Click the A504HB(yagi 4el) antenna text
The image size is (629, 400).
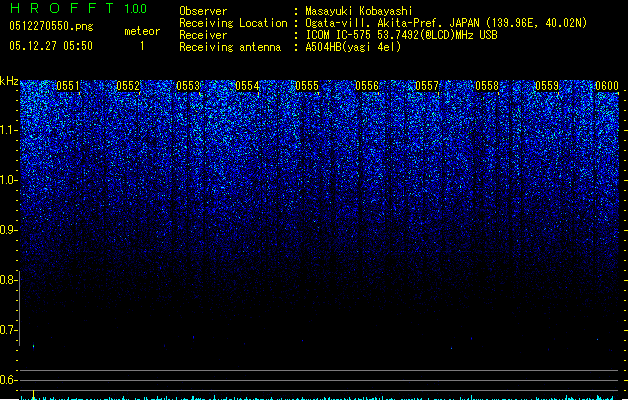coord(353,47)
